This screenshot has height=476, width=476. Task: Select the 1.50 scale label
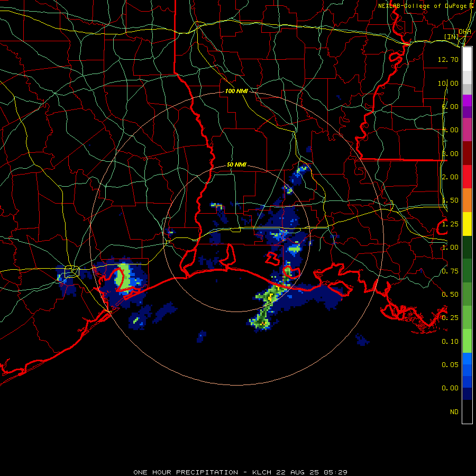point(450,200)
